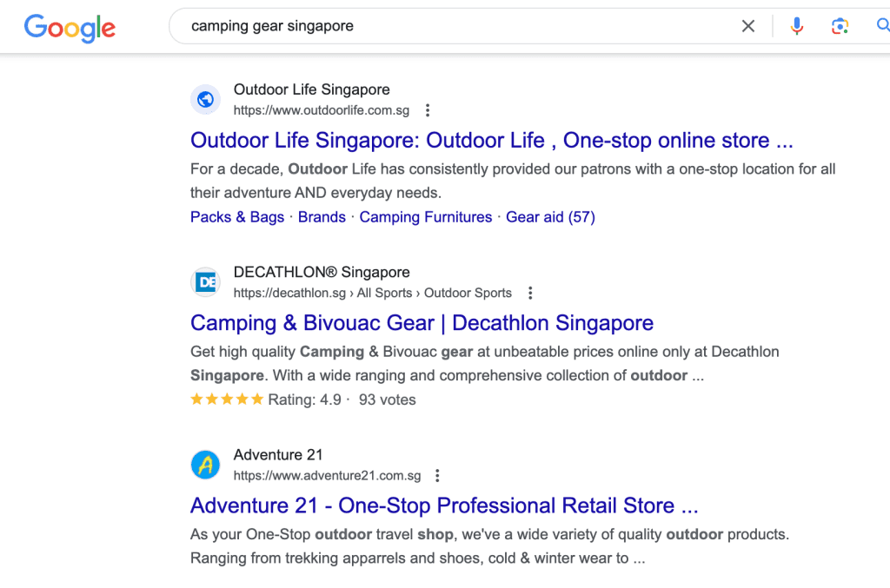Image resolution: width=890 pixels, height=588 pixels.
Task: Click the Adventure 21 favicon
Action: pos(205,465)
